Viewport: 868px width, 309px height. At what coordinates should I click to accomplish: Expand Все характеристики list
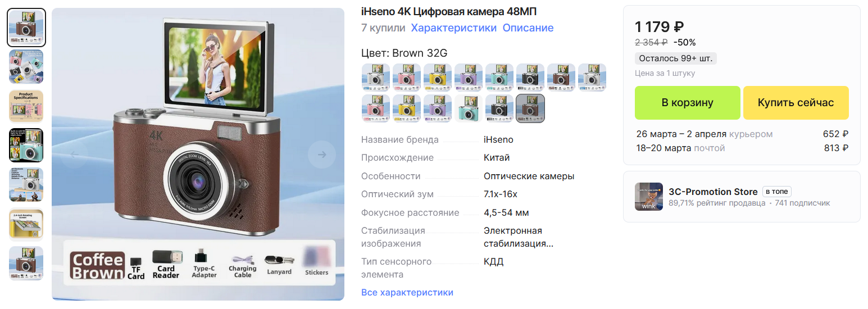[x=407, y=293]
